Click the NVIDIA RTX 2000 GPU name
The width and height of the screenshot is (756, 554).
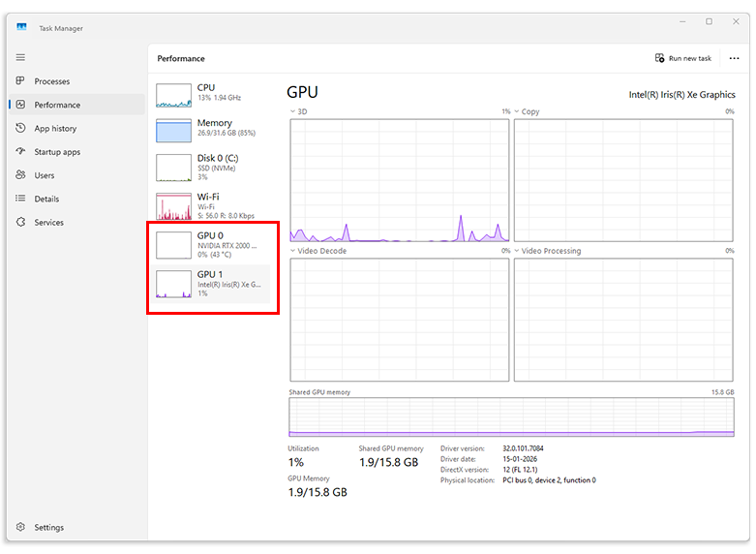[x=227, y=246]
